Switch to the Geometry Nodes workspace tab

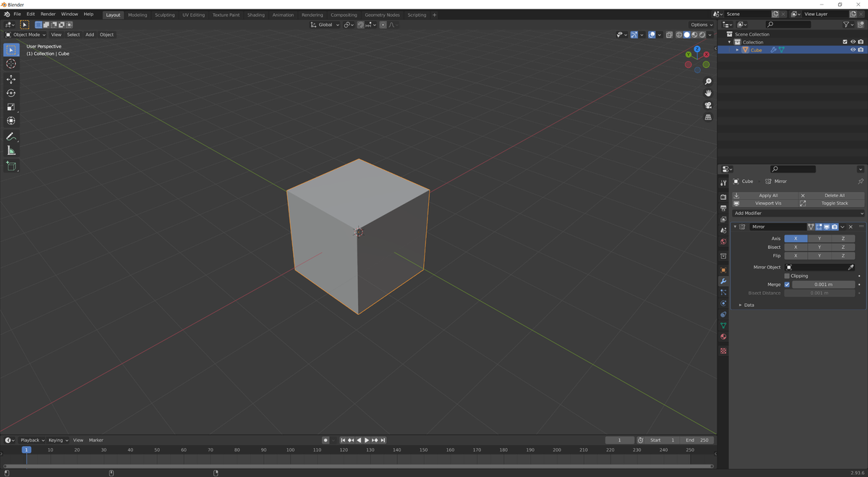pyautogui.click(x=382, y=14)
